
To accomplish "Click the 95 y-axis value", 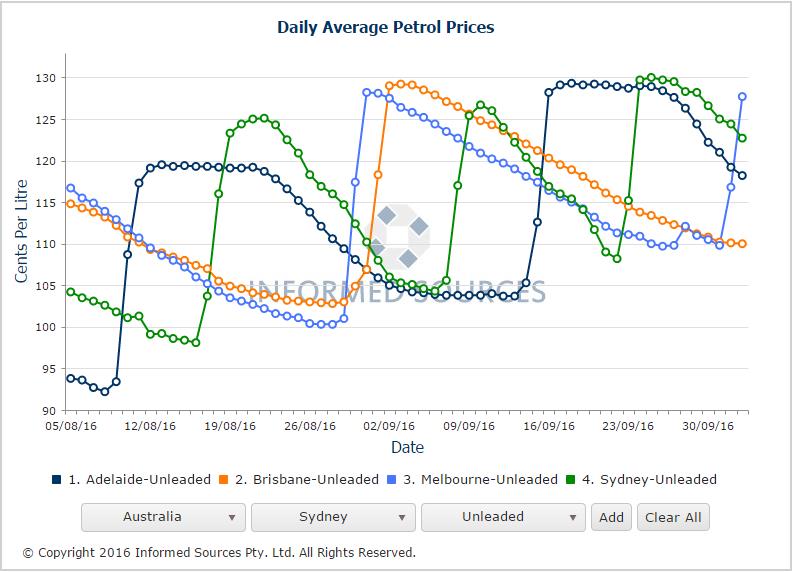I will [49, 369].
